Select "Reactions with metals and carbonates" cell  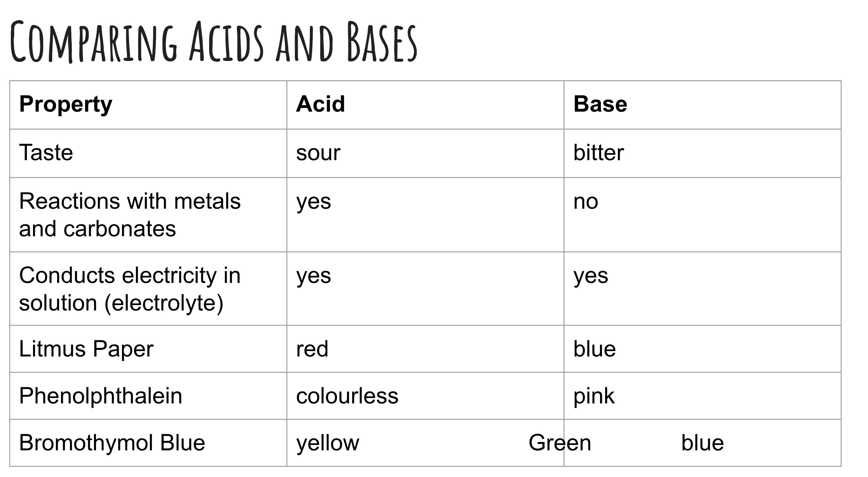(130, 215)
